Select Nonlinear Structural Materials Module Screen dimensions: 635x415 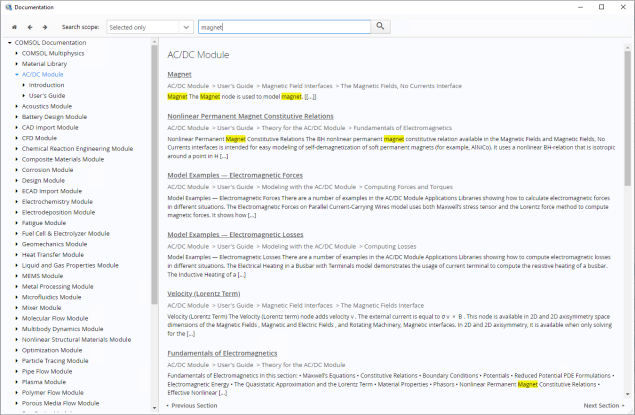[76, 339]
